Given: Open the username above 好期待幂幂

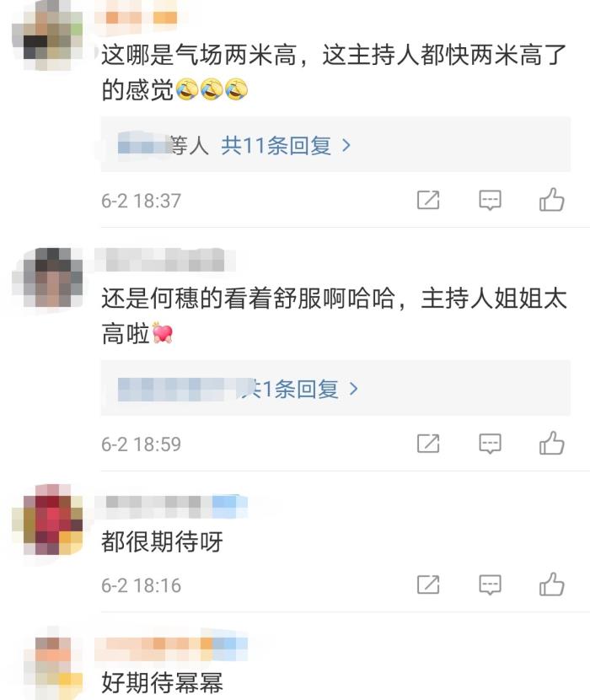Looking at the screenshot, I should [171, 649].
